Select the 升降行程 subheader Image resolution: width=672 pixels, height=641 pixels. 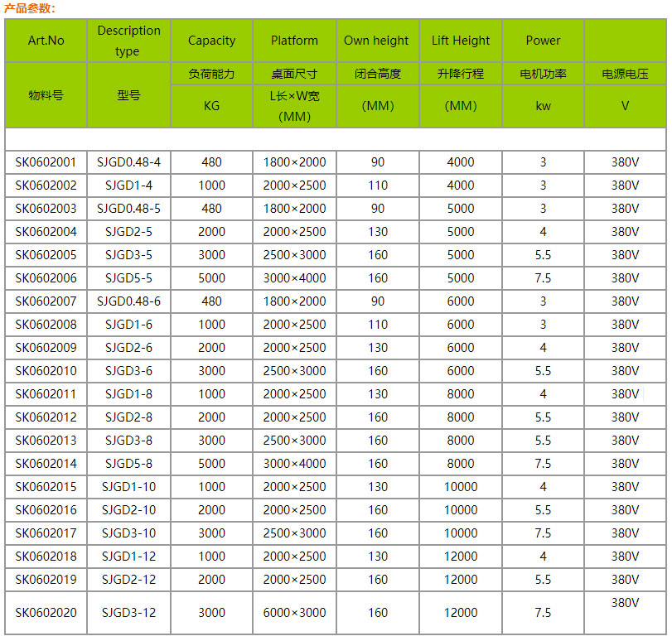pyautogui.click(x=460, y=74)
